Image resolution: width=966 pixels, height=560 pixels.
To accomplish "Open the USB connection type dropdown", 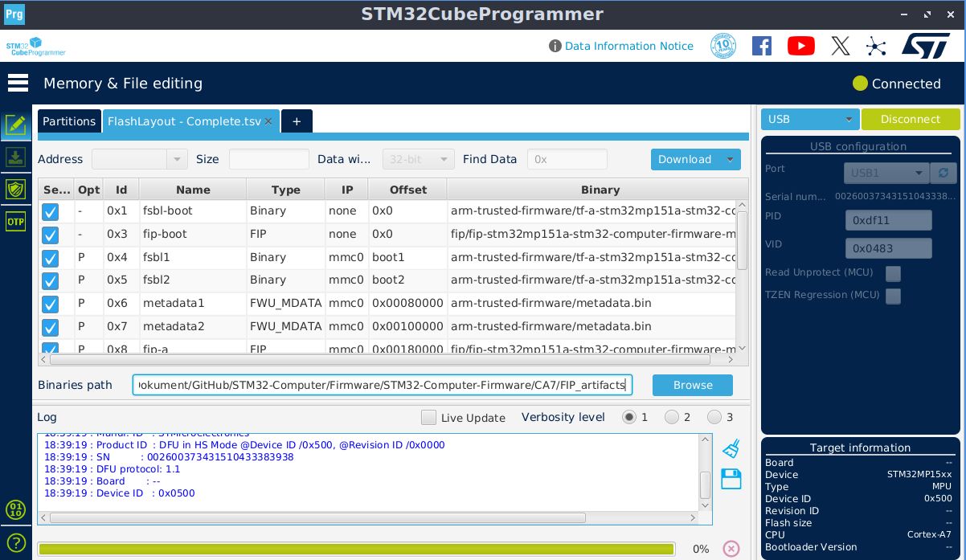I will pyautogui.click(x=810, y=119).
